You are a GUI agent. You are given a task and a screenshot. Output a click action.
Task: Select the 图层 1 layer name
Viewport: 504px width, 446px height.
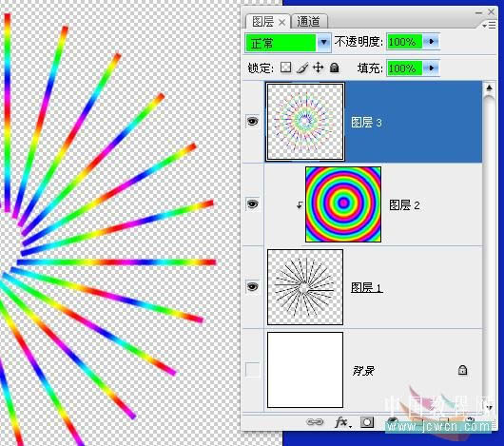[366, 287]
